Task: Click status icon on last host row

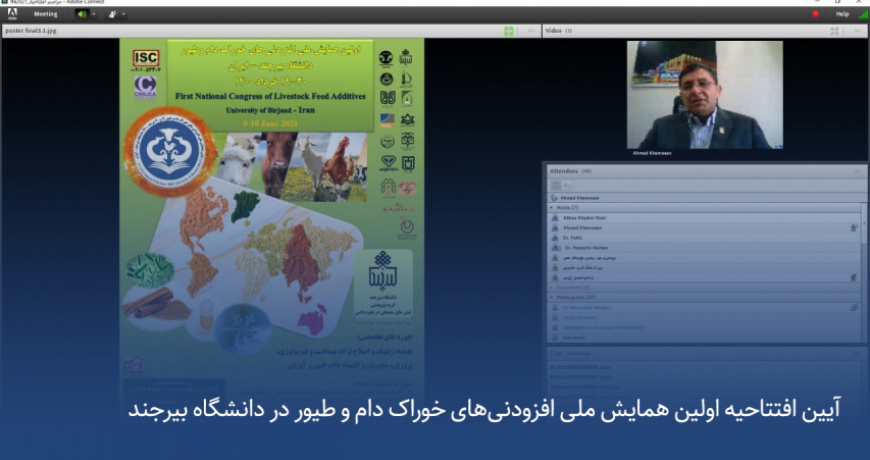Action: tap(854, 277)
